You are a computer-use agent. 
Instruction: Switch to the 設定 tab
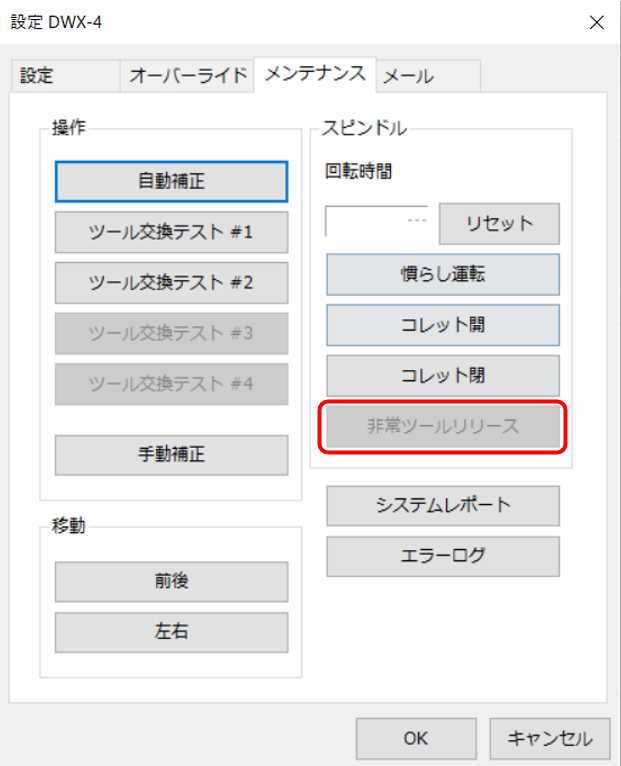point(35,77)
